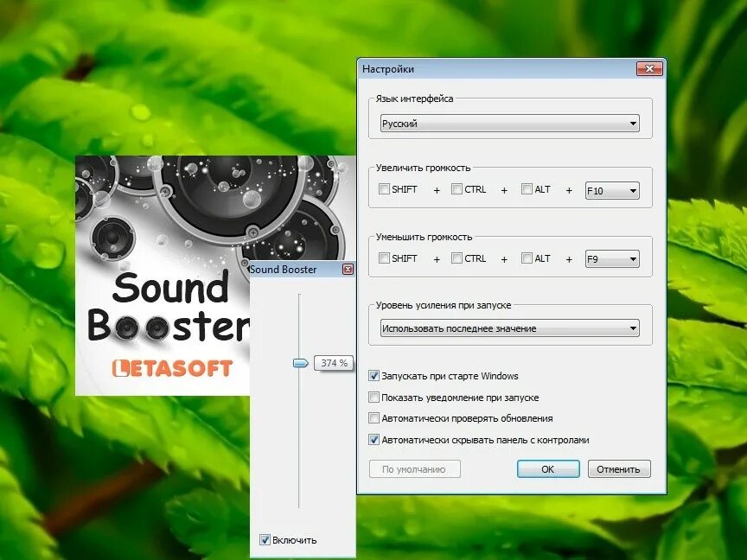Screen dimensions: 747x560
Task: Open the F9 hotkey dropdown
Action: coord(612,259)
